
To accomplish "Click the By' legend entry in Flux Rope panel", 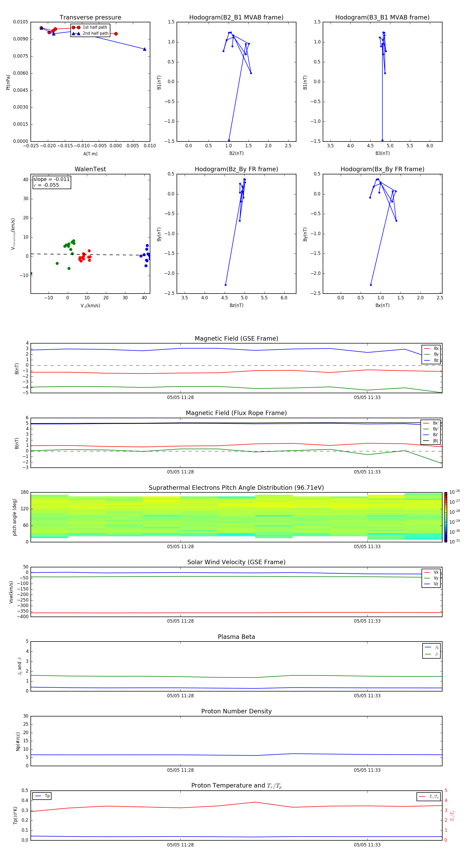I will click(431, 429).
